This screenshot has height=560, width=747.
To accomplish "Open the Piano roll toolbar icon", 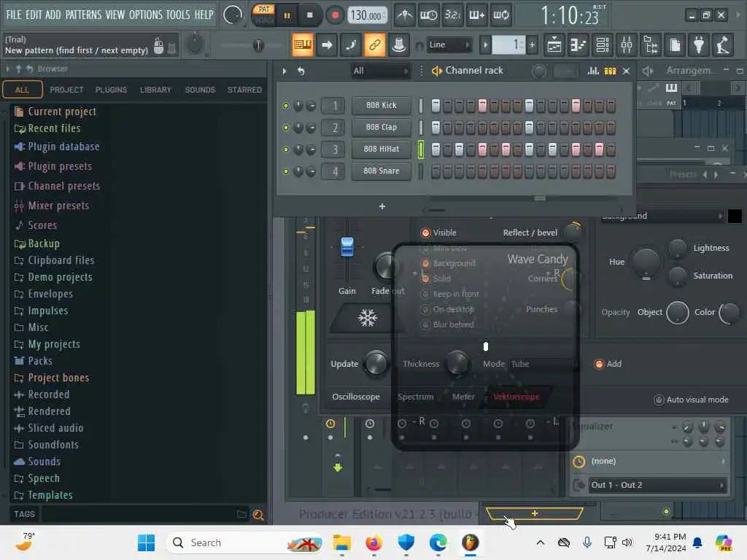I will (x=578, y=45).
